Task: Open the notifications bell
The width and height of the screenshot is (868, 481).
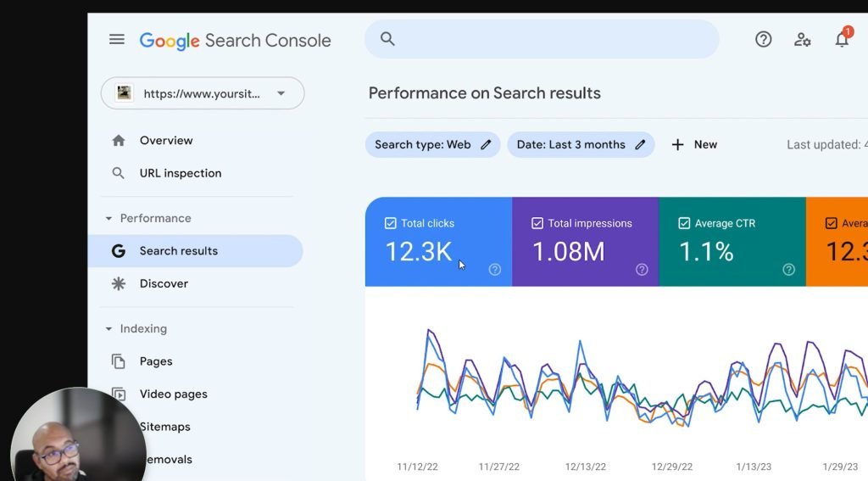Action: [x=842, y=39]
